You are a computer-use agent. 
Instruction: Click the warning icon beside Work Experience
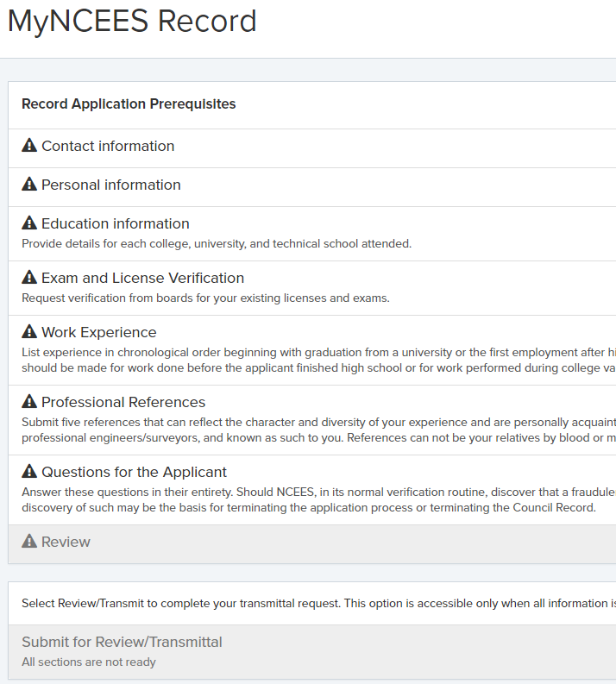point(29,331)
